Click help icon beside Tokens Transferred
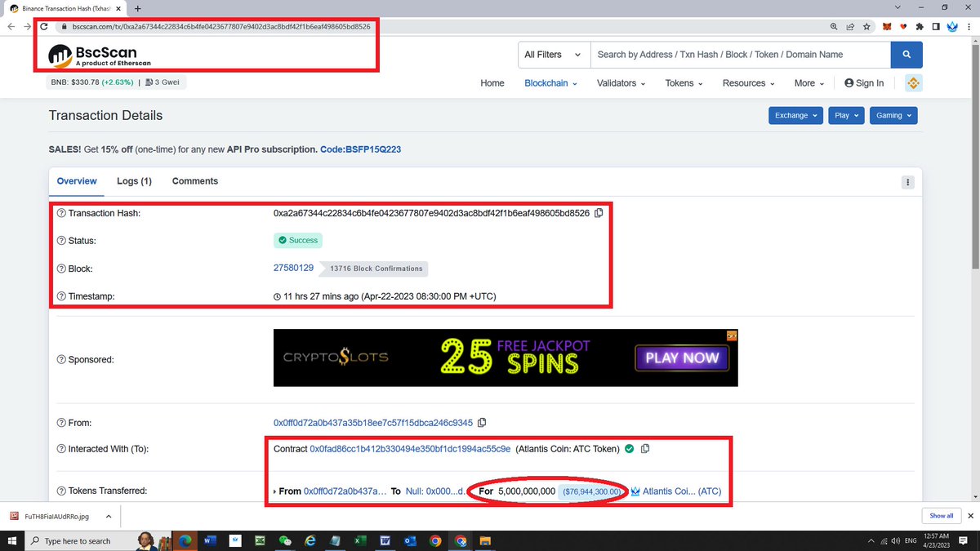The image size is (980, 551). pyautogui.click(x=61, y=491)
